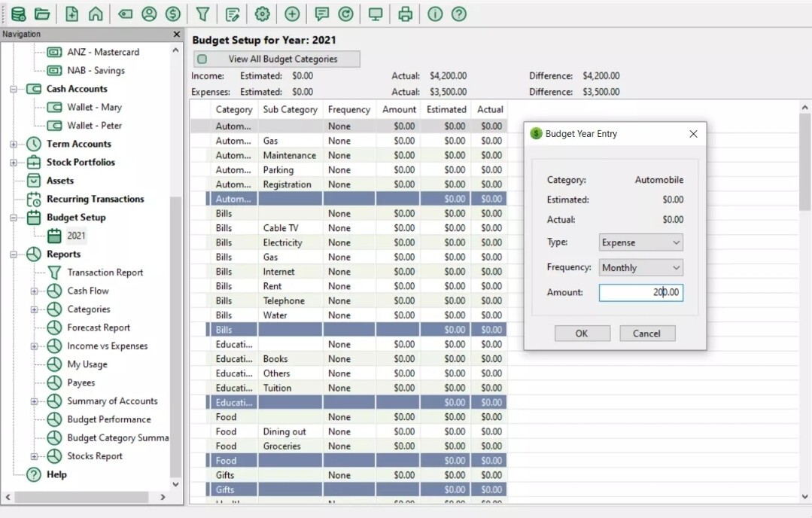Close the Navigation panel
The height and width of the screenshot is (518, 812).
click(x=177, y=34)
